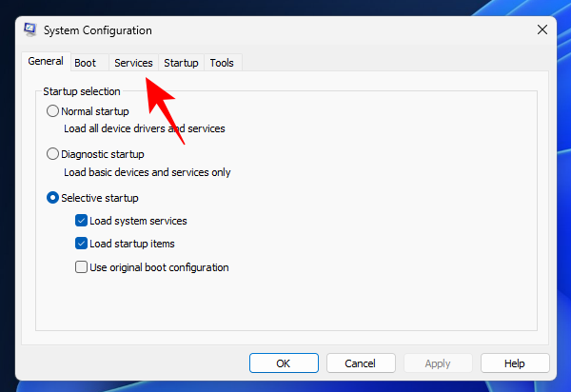Choose the Diagnostic startup radio button
571x392 pixels.
coord(52,154)
